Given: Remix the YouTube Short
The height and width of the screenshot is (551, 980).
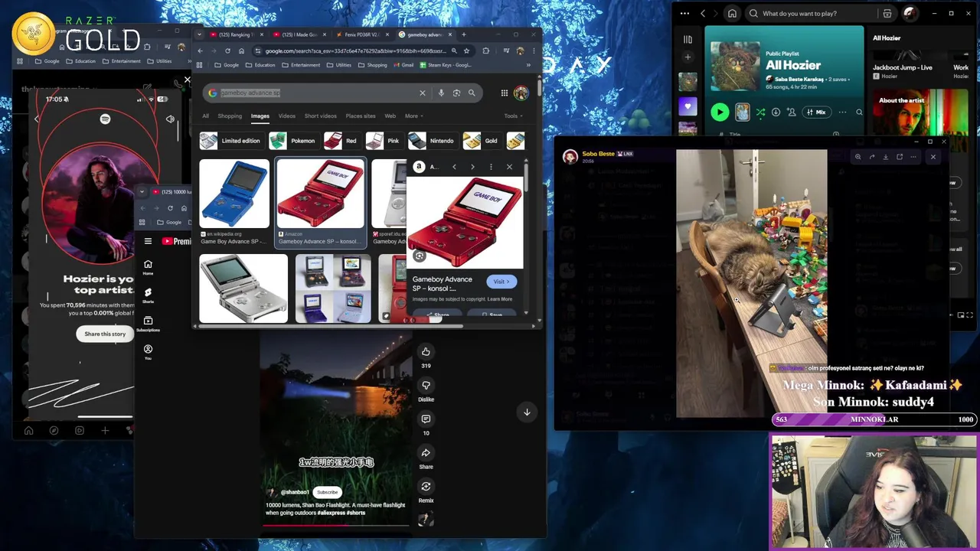Looking at the screenshot, I should coord(426,487).
